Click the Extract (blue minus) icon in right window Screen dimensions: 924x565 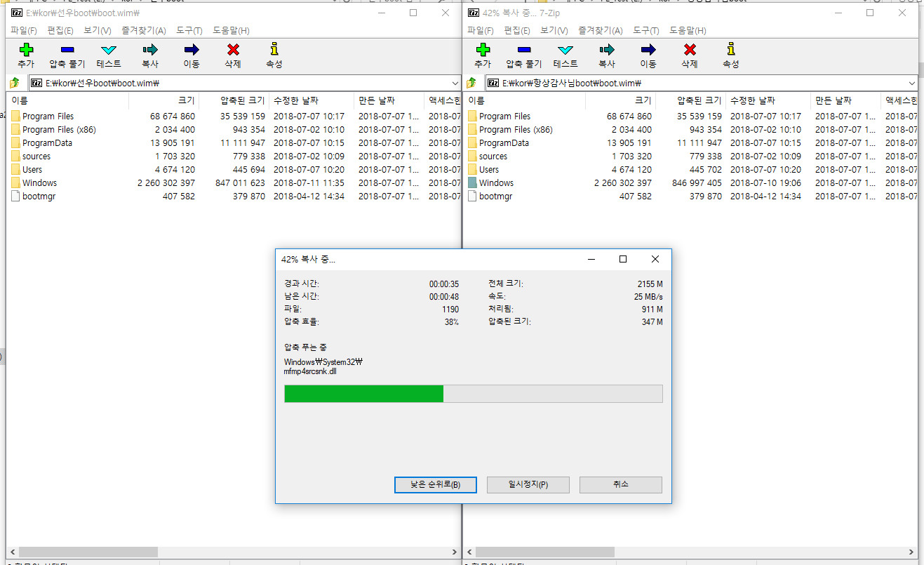[524, 50]
